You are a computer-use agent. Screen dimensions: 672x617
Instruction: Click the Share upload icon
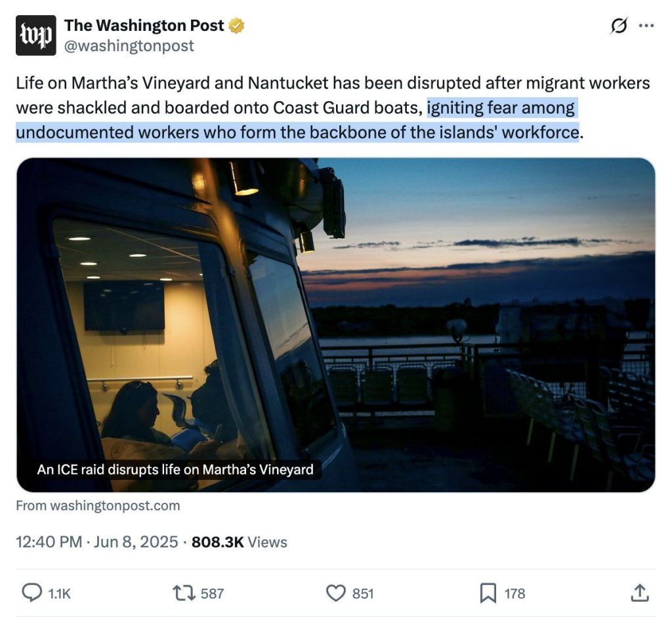639,593
